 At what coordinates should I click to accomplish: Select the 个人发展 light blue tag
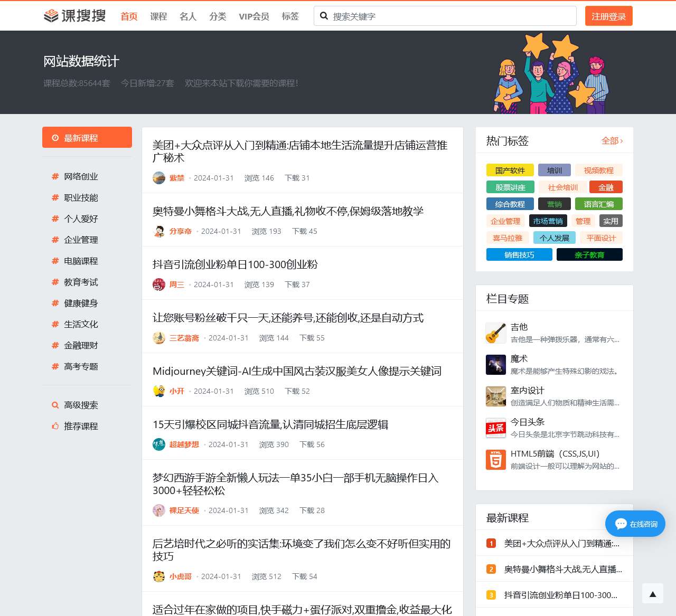pos(555,238)
